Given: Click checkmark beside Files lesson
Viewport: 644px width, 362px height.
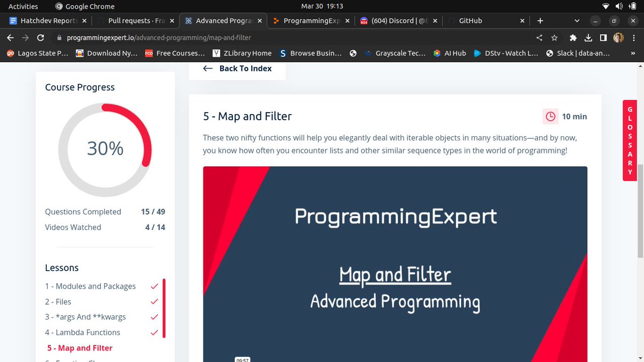Looking at the screenshot, I should pyautogui.click(x=155, y=302).
